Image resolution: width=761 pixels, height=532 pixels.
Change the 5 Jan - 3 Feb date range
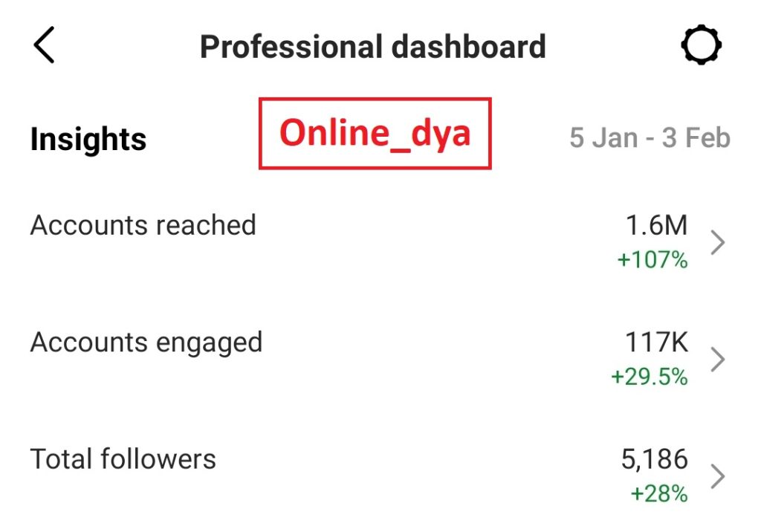click(x=650, y=138)
